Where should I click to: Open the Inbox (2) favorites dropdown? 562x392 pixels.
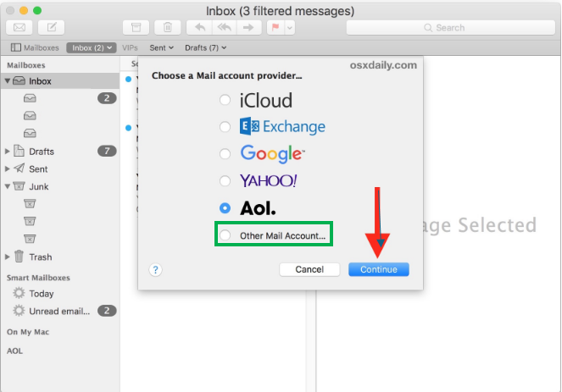click(x=92, y=47)
